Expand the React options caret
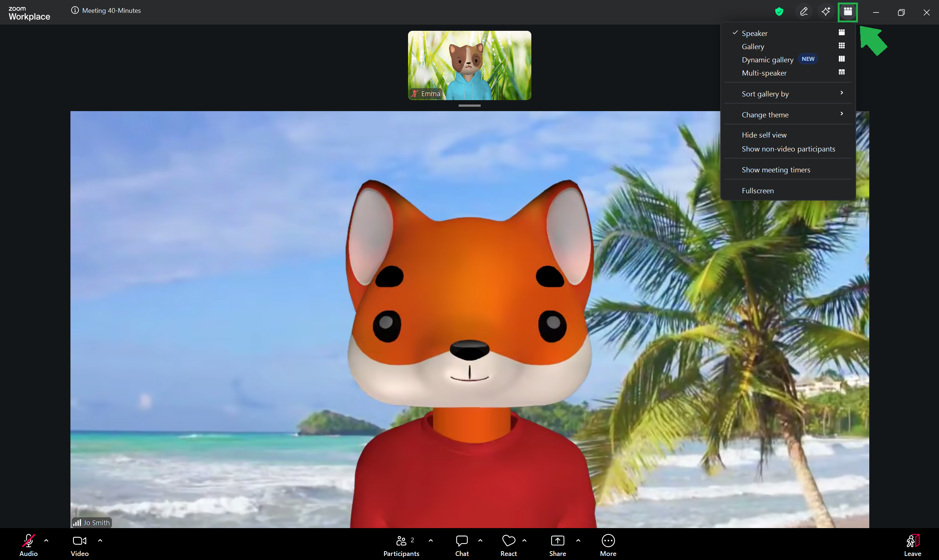939x560 pixels. pyautogui.click(x=524, y=540)
